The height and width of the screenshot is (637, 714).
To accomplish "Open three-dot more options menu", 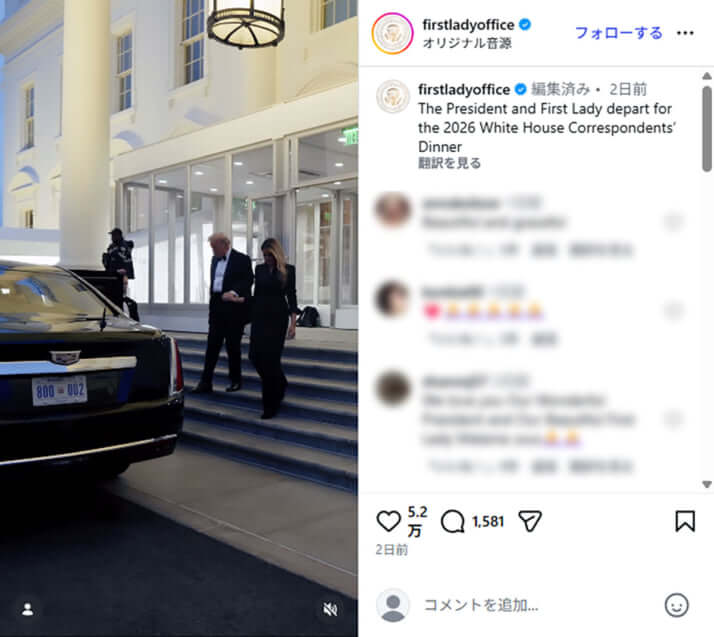I will pos(685,33).
